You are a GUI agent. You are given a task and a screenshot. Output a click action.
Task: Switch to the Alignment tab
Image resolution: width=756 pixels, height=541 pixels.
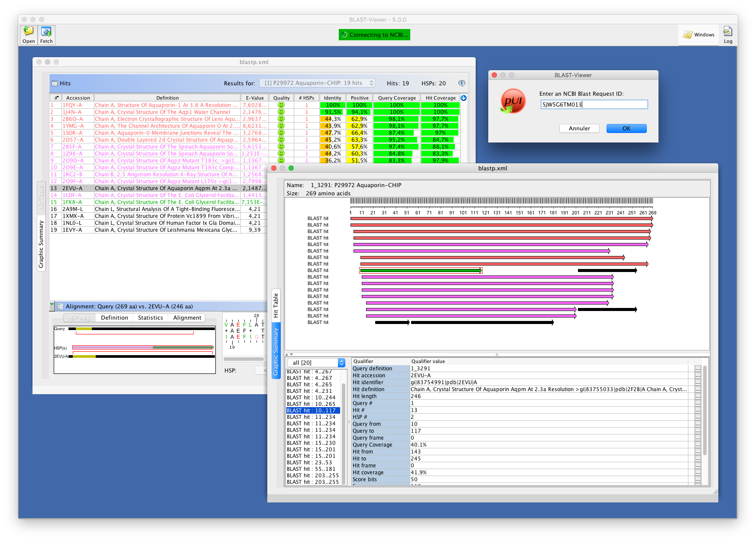tap(187, 317)
